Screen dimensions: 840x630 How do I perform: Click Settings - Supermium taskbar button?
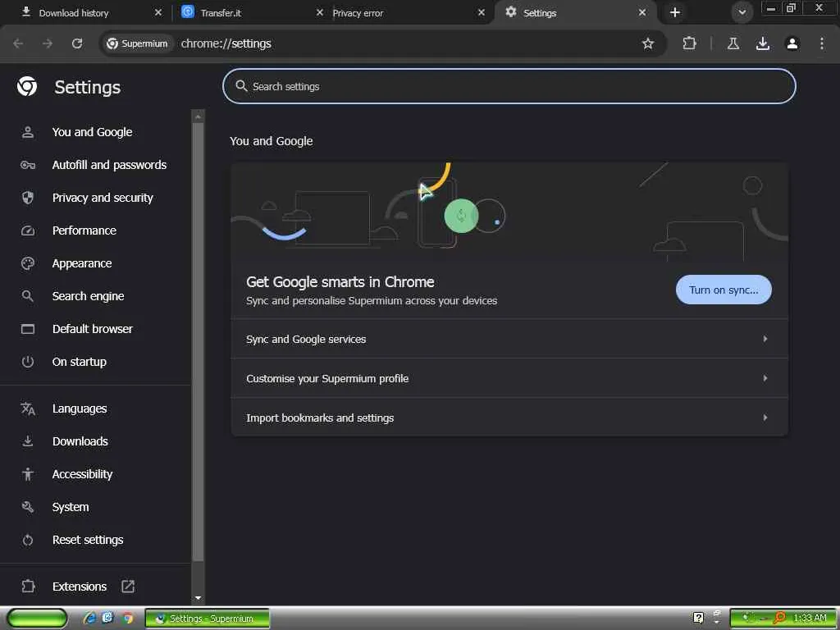[x=208, y=619]
